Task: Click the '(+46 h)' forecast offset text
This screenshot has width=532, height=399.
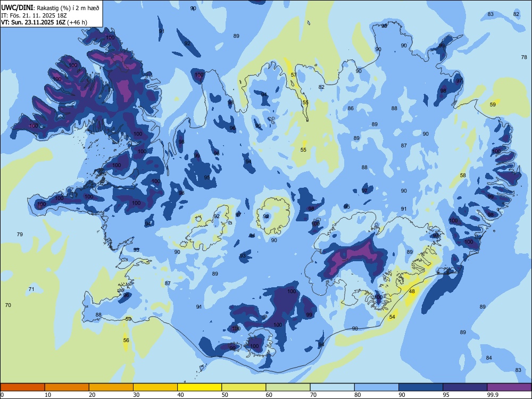Action: [77, 22]
